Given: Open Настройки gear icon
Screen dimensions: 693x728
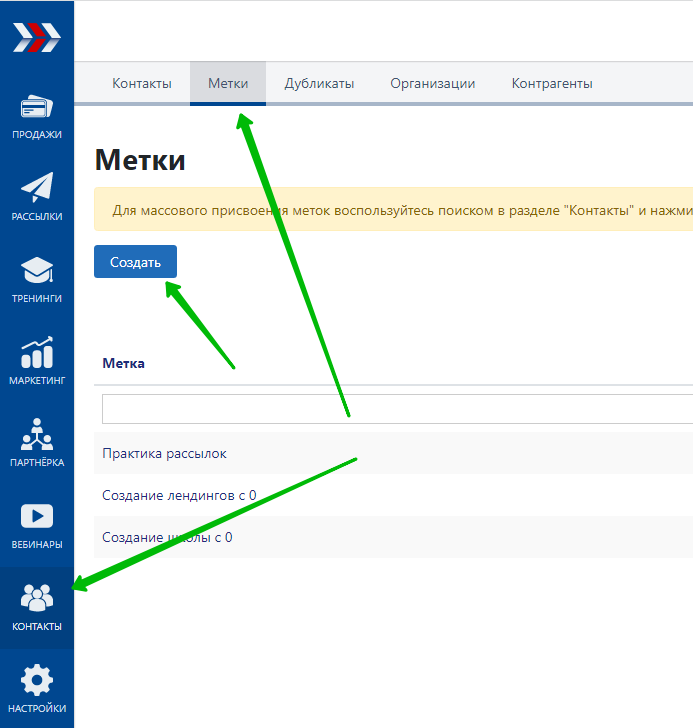Looking at the screenshot, I should [x=36, y=681].
